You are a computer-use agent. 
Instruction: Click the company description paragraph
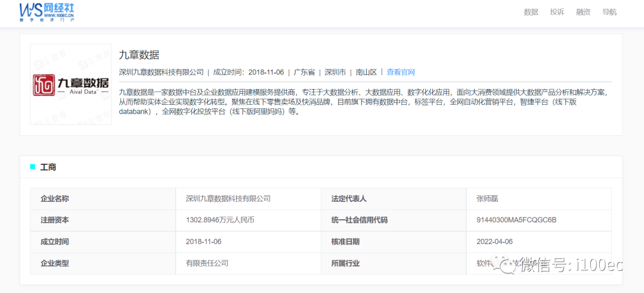tap(365, 101)
